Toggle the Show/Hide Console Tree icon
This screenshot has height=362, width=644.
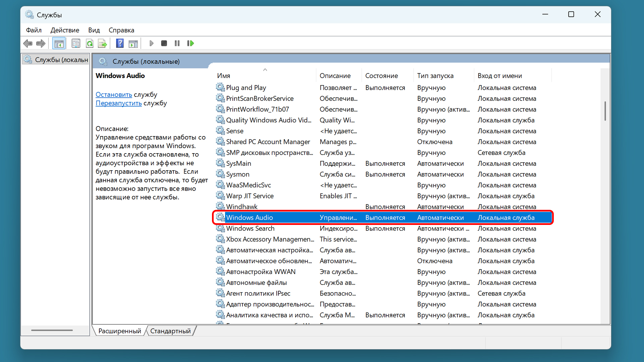coord(59,43)
